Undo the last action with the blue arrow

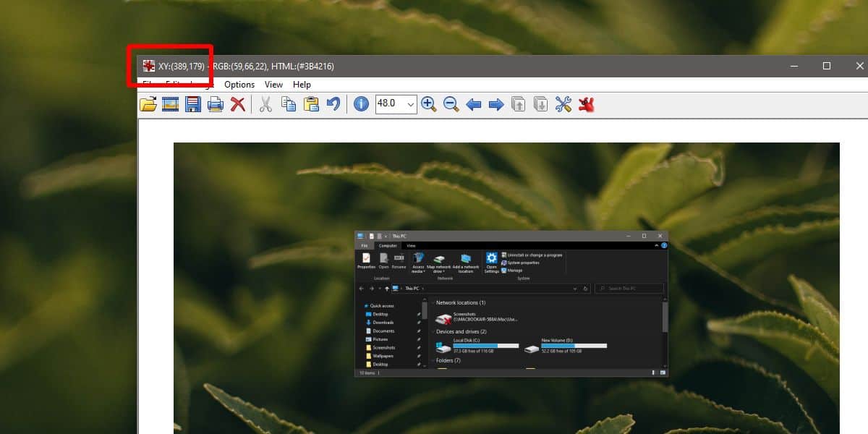pyautogui.click(x=333, y=104)
